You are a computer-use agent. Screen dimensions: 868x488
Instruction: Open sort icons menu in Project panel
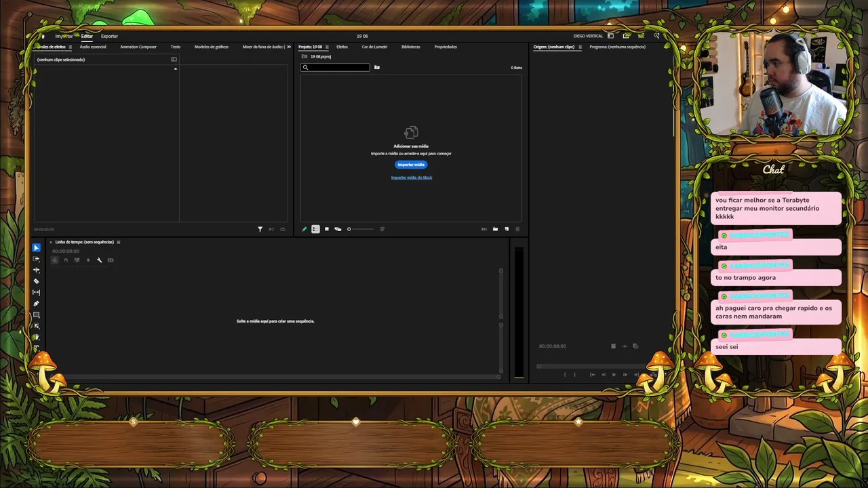coord(382,229)
